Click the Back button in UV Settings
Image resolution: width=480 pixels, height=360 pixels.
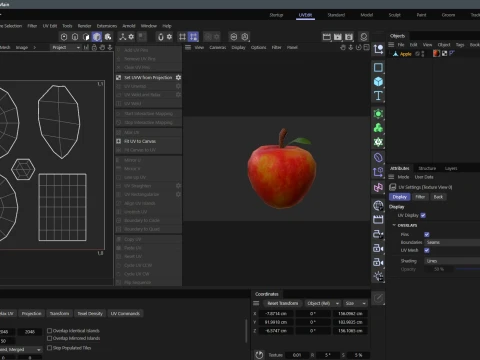coord(438,197)
